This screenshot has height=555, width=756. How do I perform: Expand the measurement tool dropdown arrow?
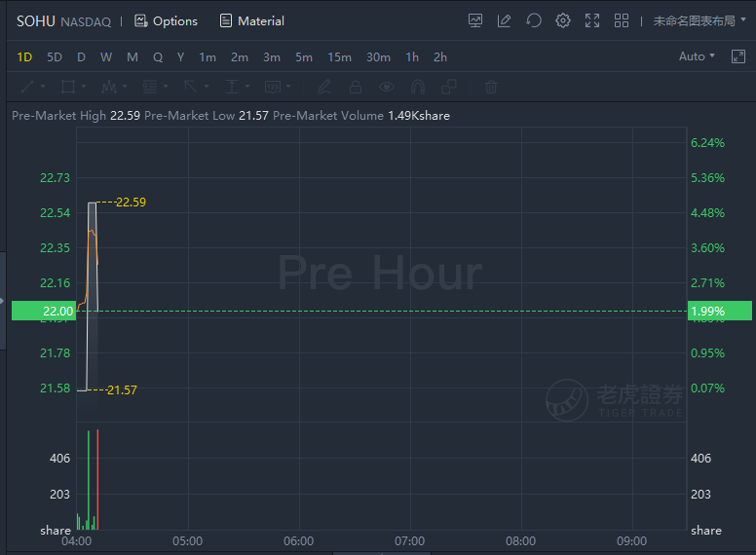point(247,87)
